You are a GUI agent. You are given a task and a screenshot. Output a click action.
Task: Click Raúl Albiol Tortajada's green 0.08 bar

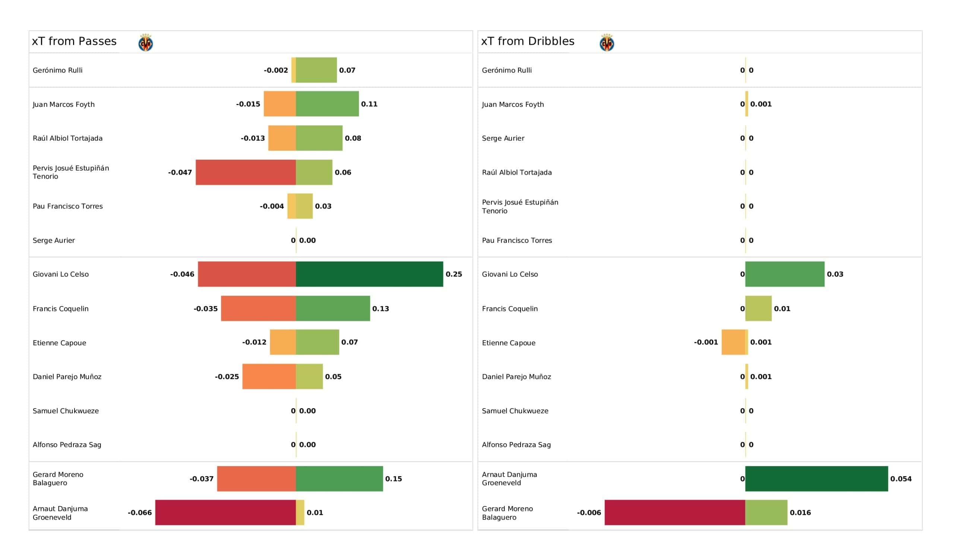pyautogui.click(x=319, y=138)
